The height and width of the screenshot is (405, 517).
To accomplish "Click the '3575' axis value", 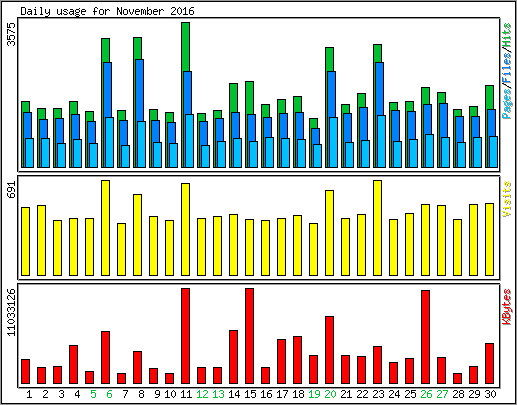I will 12,34.
